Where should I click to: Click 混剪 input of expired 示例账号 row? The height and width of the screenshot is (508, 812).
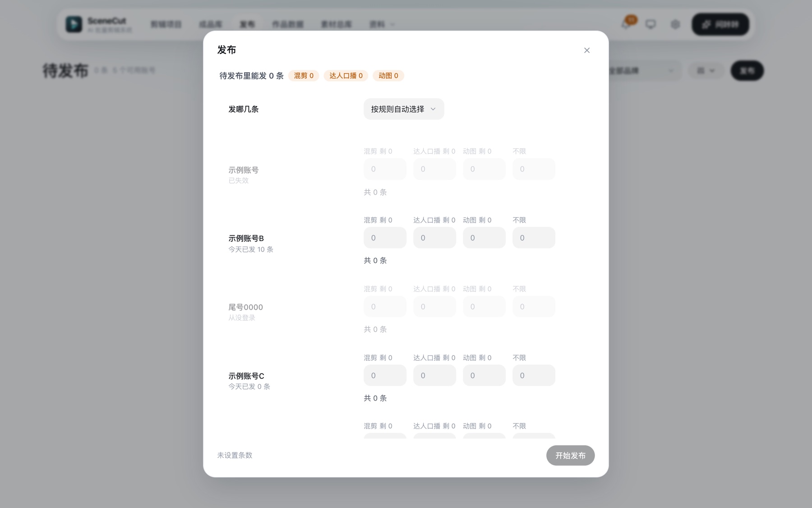point(385,169)
